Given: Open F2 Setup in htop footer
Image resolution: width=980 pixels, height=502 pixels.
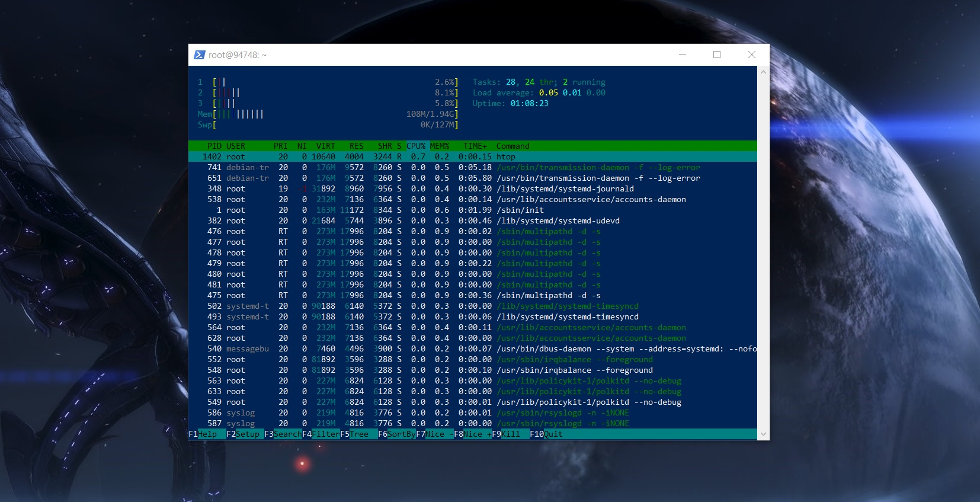Looking at the screenshot, I should point(243,434).
